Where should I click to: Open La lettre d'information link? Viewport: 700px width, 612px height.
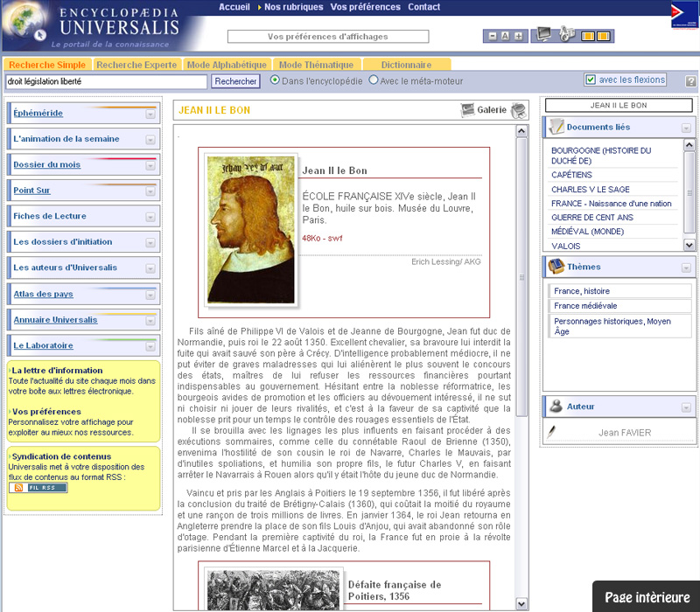[57, 370]
